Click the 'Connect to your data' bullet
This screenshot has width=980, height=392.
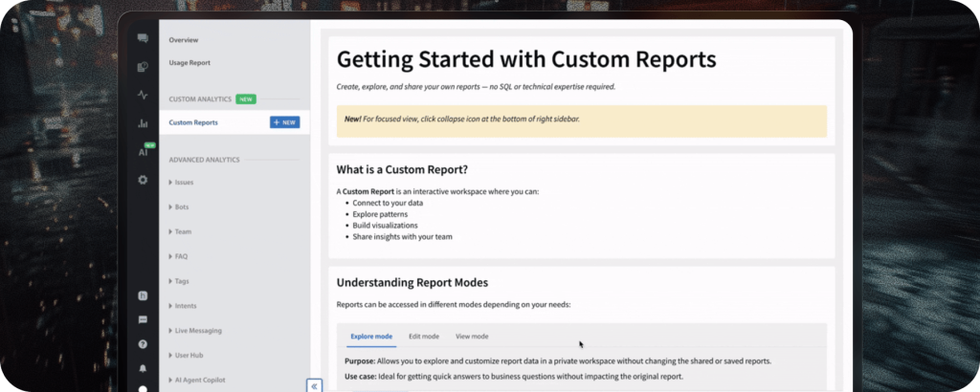pyautogui.click(x=389, y=204)
